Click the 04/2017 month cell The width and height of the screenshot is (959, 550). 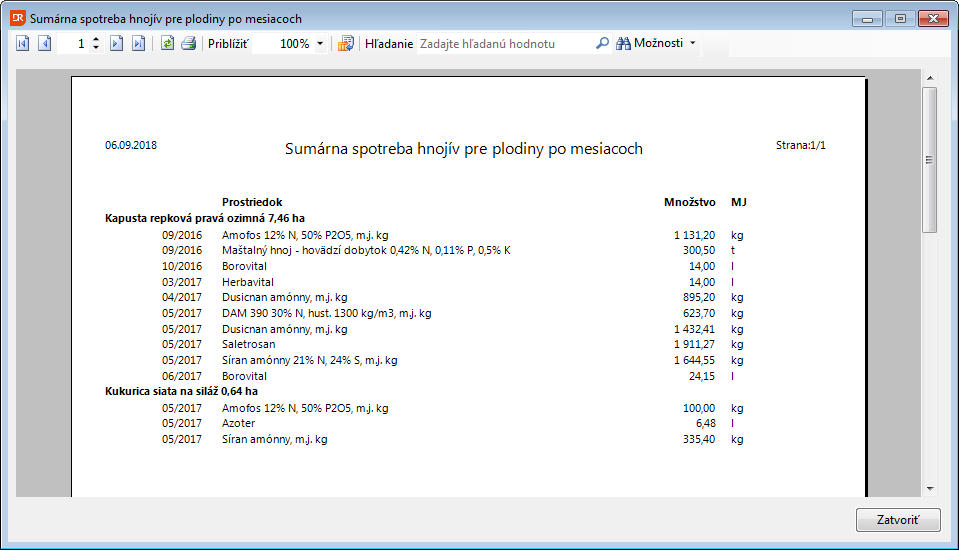(x=182, y=297)
